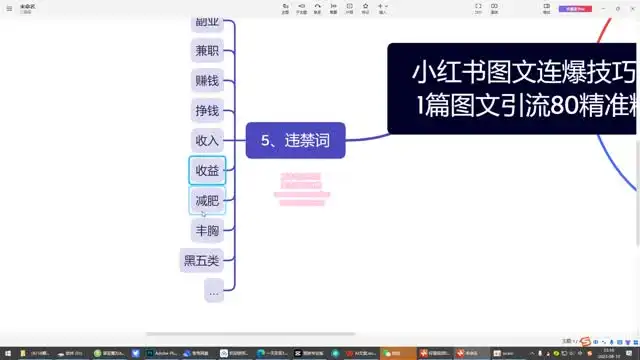Open the CapCut taskbar item

tap(310, 353)
